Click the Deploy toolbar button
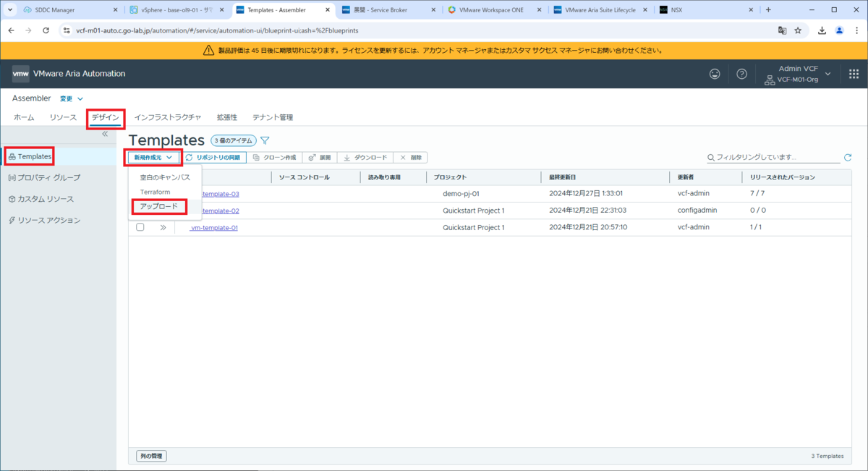This screenshot has width=868, height=471. tap(320, 157)
